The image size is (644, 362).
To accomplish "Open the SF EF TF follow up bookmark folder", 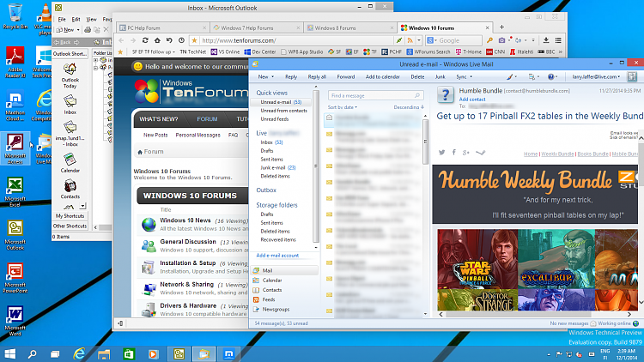I will (153, 51).
